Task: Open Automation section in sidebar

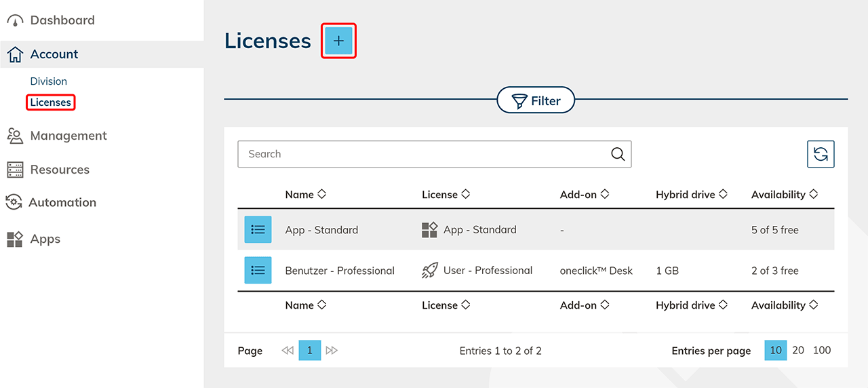Action: tap(62, 202)
